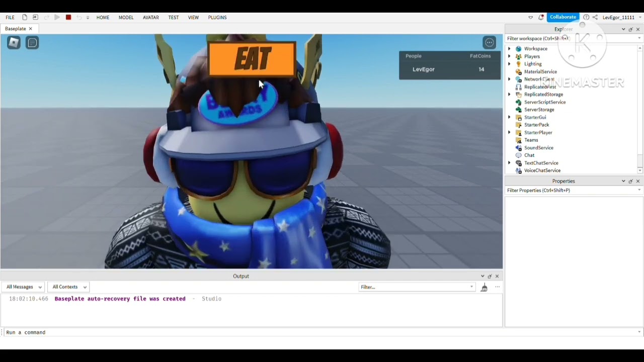
Task: Switch to the MODEL ribbon tab
Action: point(126,17)
